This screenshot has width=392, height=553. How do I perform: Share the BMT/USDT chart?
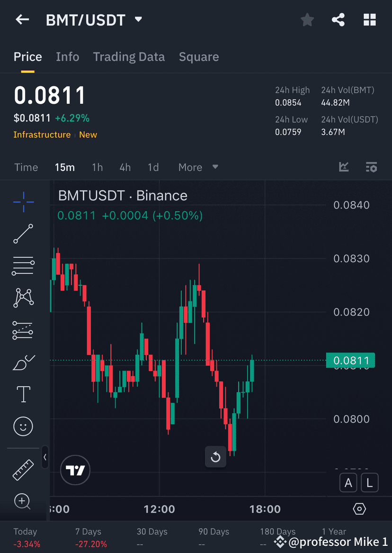338,19
